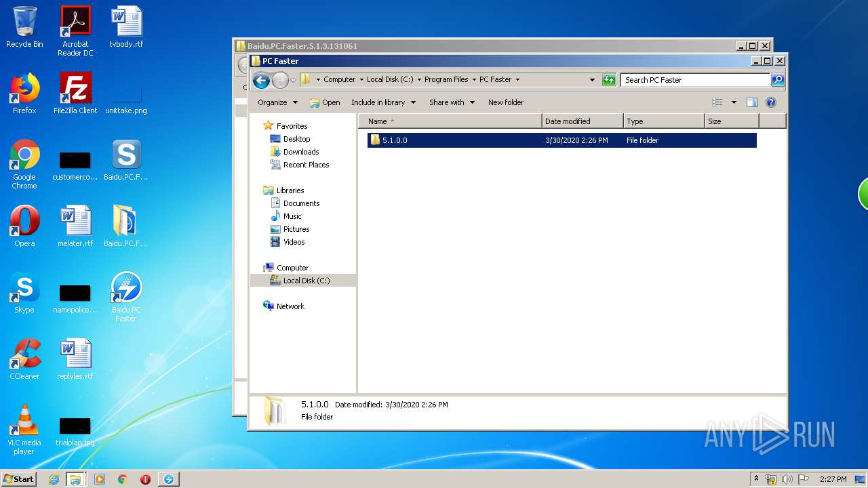Launch CCleaner desktop shortcut
868x488 pixels.
click(x=24, y=359)
